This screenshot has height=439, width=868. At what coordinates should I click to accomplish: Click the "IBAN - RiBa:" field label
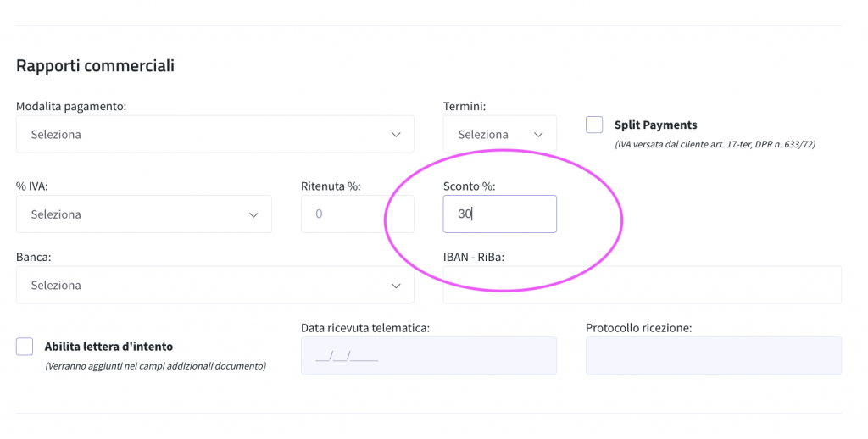point(473,257)
